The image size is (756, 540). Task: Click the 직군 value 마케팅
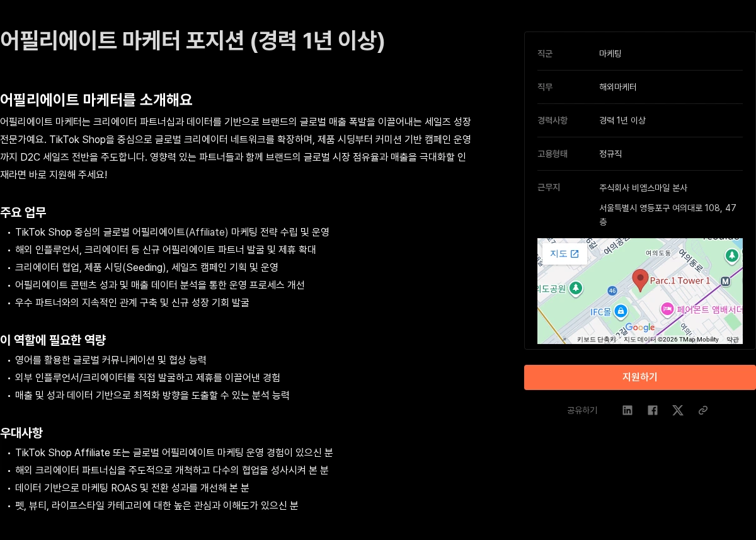point(610,54)
